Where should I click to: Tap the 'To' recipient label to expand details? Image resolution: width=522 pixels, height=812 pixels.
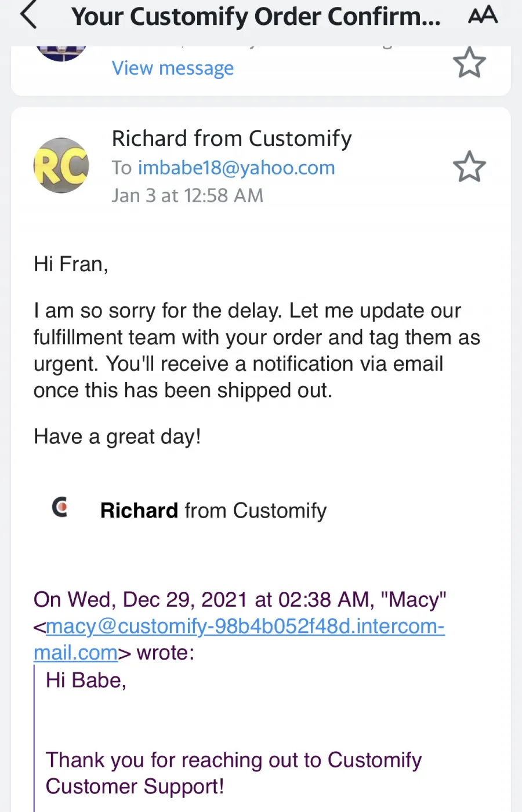point(122,168)
